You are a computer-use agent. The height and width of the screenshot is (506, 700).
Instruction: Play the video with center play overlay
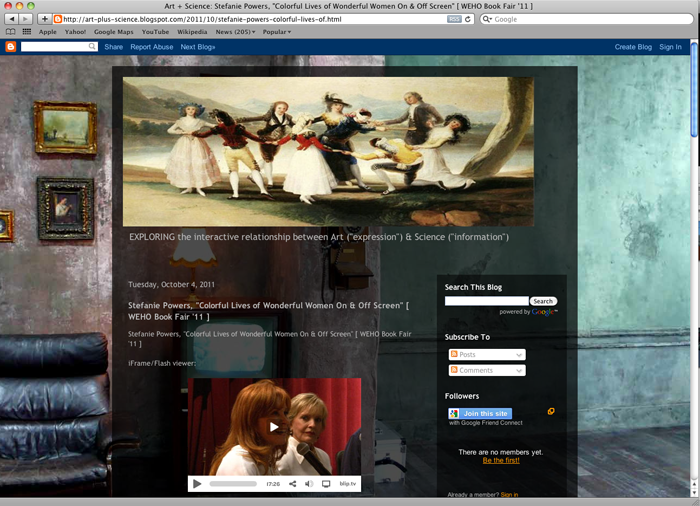point(274,427)
